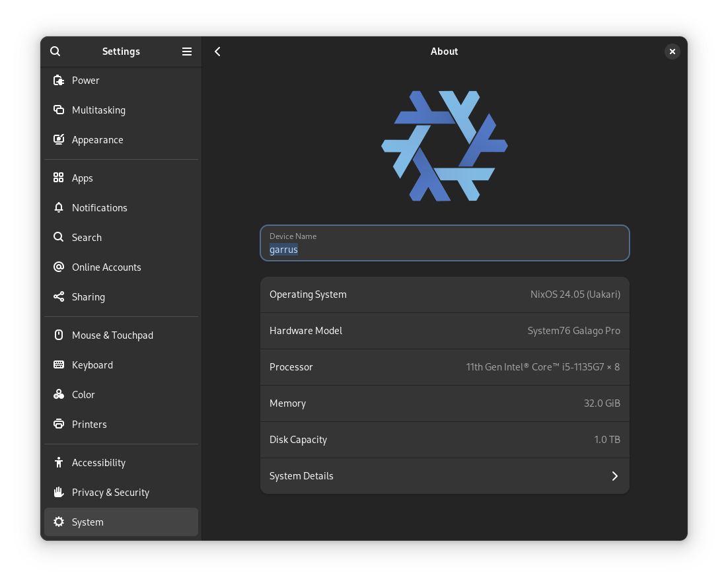
Task: Click the Apps grid icon
Action: (59, 178)
